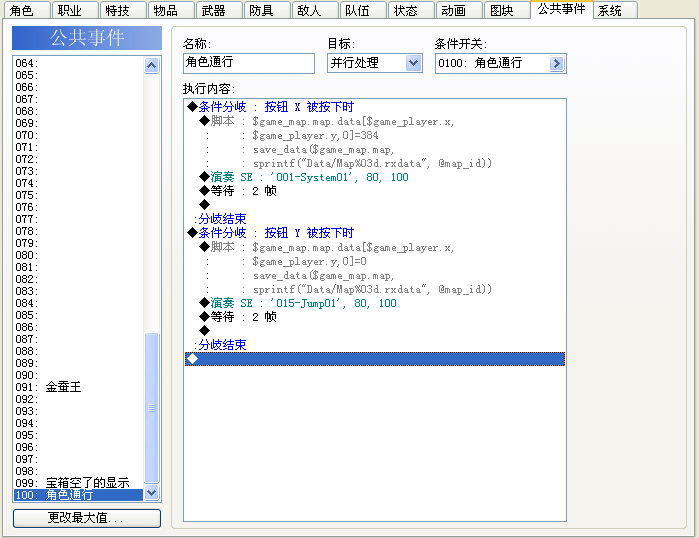Click the highlighted empty command line
This screenshot has height=538, width=699.
(x=375, y=359)
